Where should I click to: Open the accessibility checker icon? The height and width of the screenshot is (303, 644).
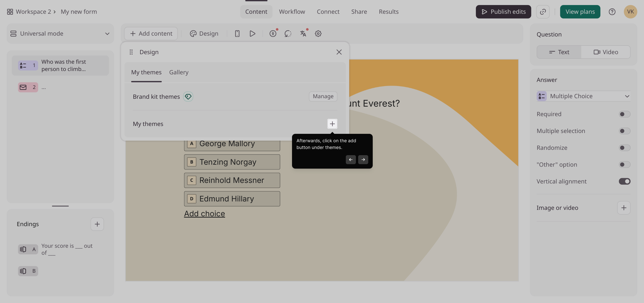click(x=273, y=34)
